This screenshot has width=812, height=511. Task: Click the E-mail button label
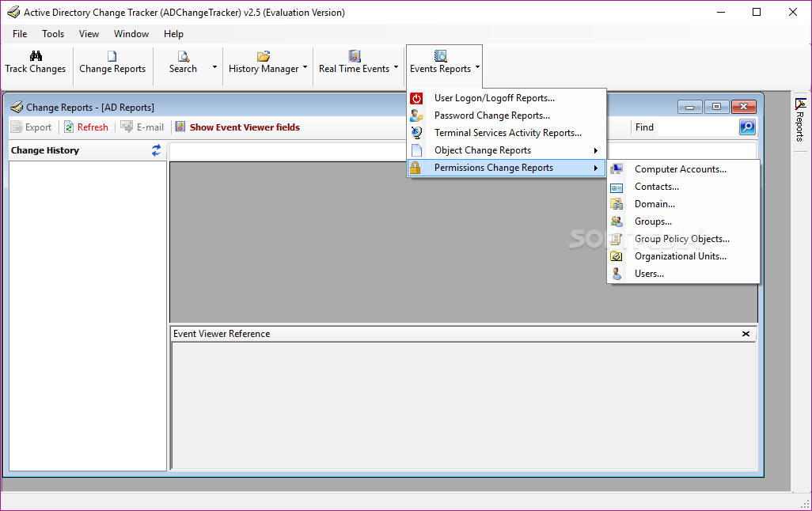pyautogui.click(x=150, y=127)
